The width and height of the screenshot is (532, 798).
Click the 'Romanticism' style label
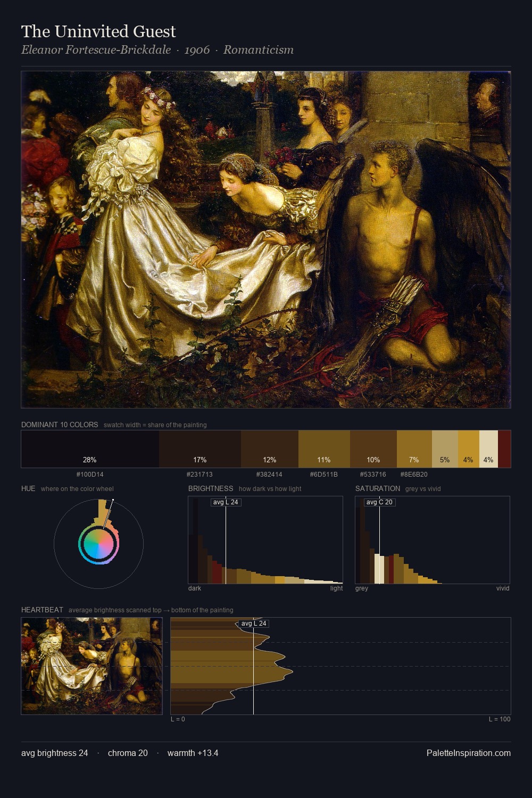pos(259,50)
